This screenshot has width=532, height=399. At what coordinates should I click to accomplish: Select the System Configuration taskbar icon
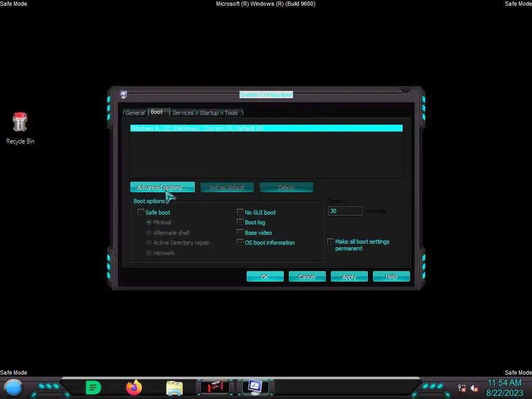point(255,387)
